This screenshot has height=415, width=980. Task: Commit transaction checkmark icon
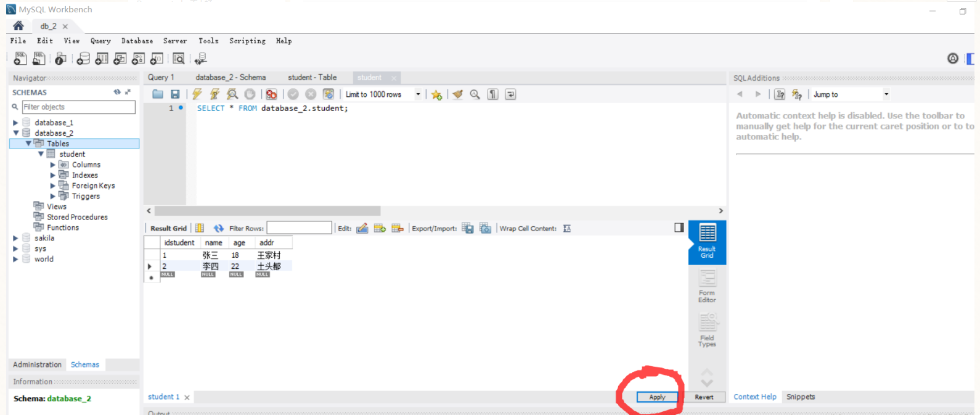click(293, 94)
